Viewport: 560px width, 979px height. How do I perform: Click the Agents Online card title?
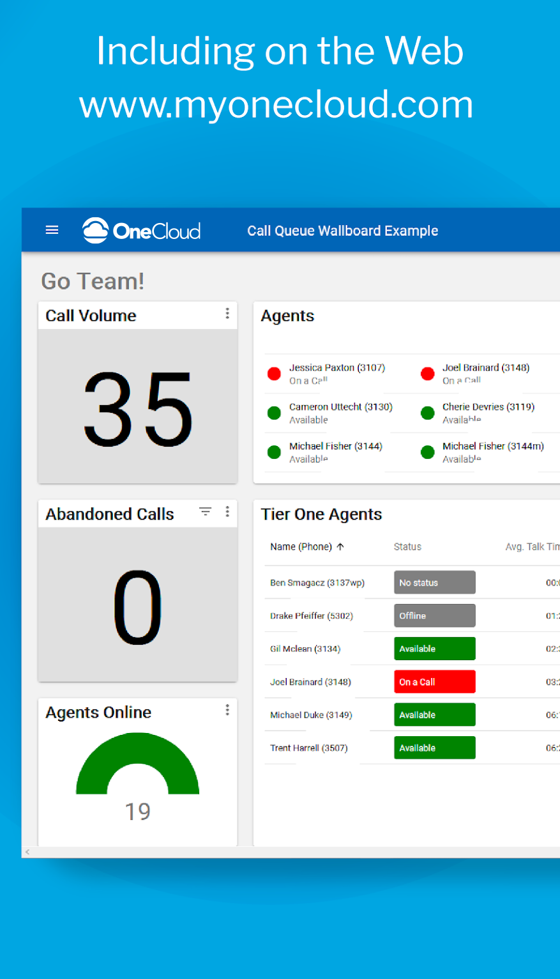click(x=98, y=712)
